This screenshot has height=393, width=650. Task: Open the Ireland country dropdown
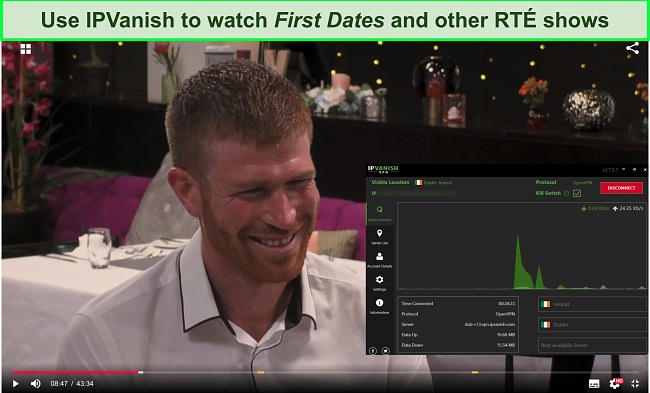[x=592, y=304]
